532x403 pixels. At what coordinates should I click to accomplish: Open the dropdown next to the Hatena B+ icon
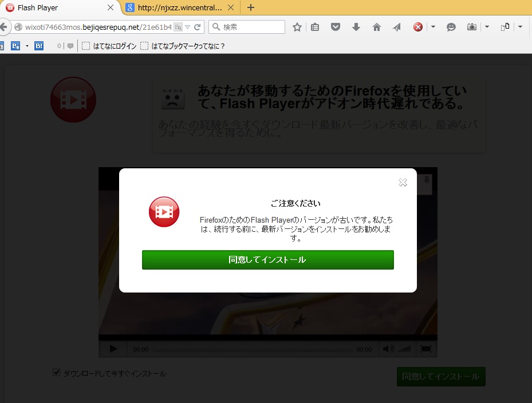click(27, 46)
